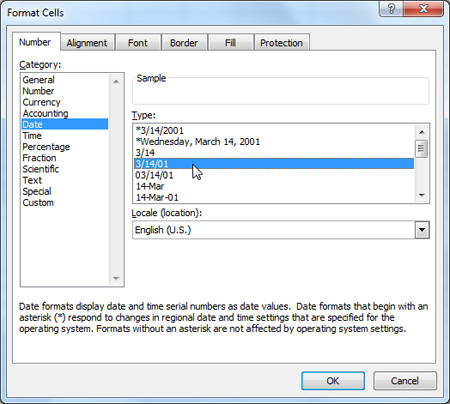This screenshot has width=450, height=404.
Task: Click Type list scroll up arrow
Action: 422,132
